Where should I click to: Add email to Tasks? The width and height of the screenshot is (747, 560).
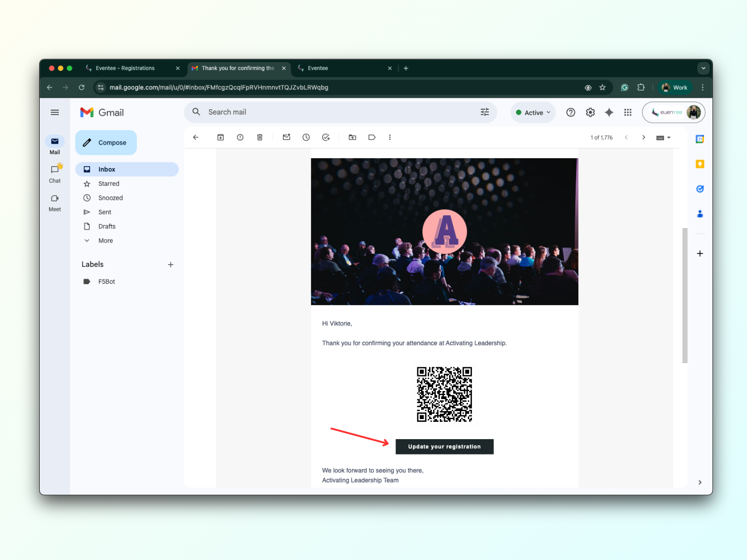326,137
